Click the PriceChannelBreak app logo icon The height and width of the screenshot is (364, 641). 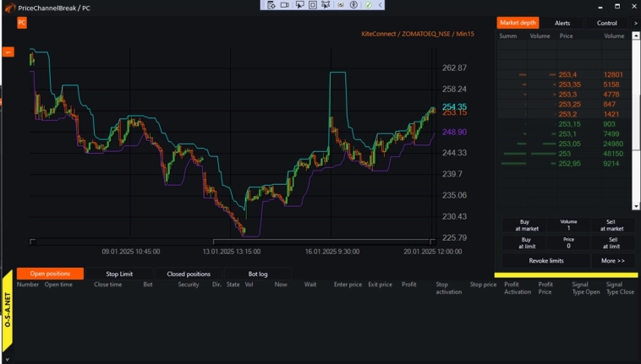[x=9, y=7]
